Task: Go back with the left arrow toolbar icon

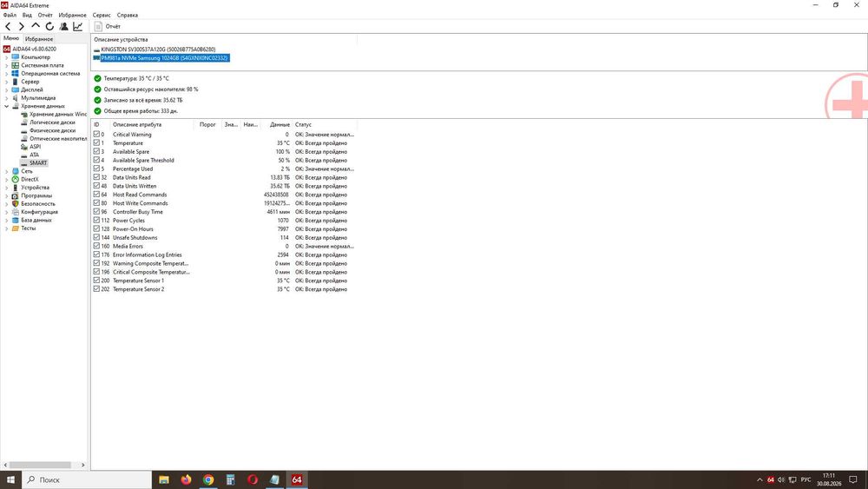Action: pos(8,26)
